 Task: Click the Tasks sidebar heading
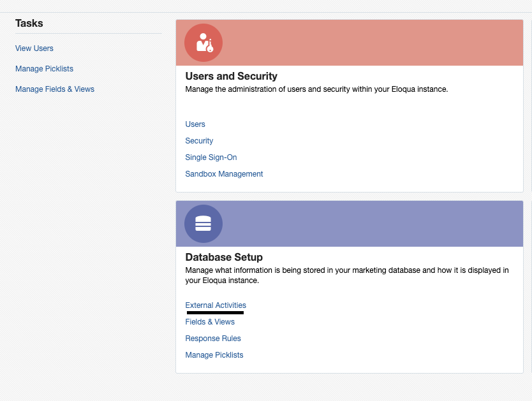click(x=29, y=24)
